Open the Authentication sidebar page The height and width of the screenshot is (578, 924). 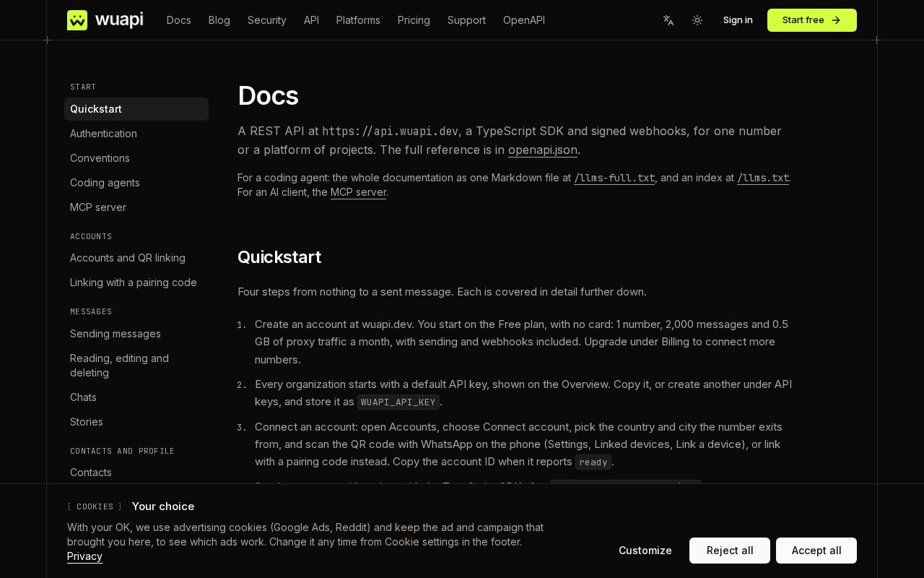[136, 134]
